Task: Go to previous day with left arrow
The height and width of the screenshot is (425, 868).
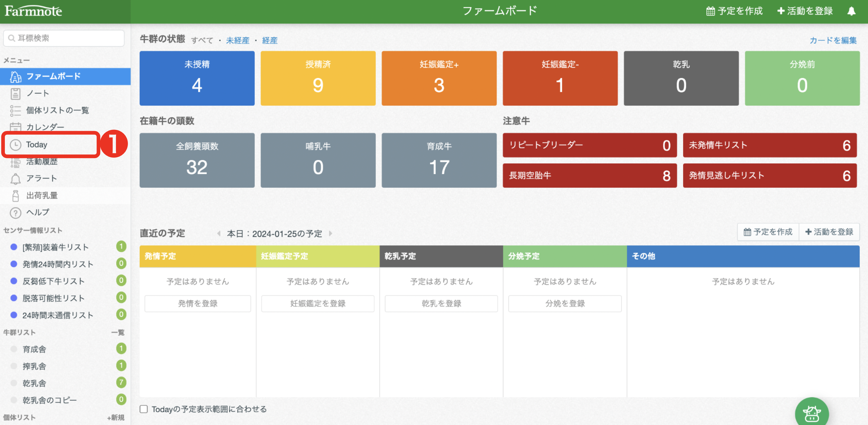Action: tap(219, 233)
